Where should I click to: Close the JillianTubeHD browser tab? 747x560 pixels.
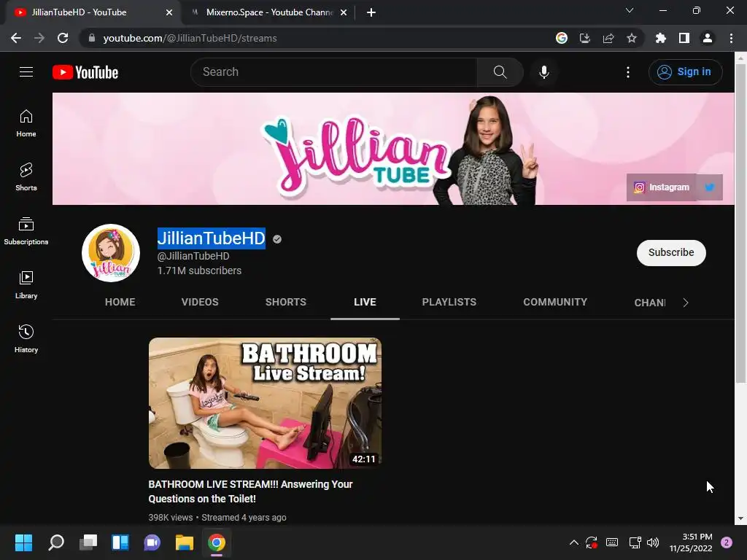(169, 12)
